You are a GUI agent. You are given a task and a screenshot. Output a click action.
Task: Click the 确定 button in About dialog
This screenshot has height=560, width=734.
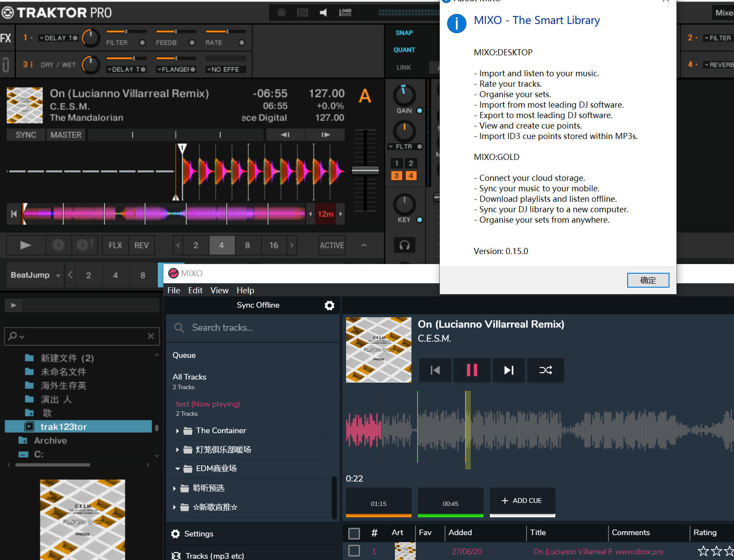(648, 280)
